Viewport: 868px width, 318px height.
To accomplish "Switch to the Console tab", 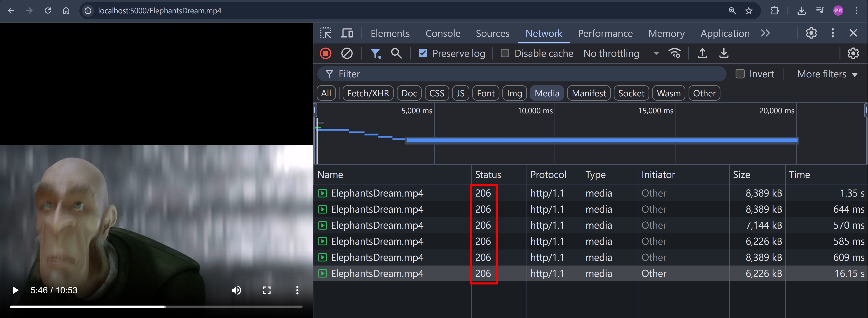I will pos(443,33).
